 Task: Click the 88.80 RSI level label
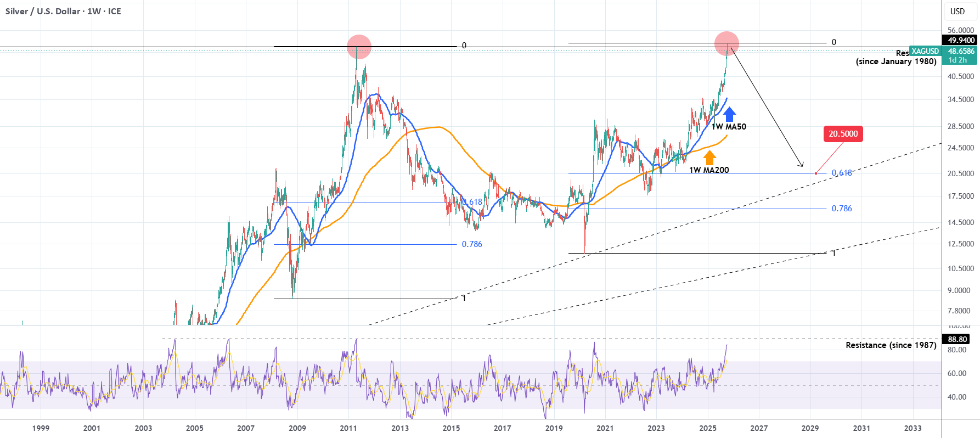pyautogui.click(x=958, y=339)
